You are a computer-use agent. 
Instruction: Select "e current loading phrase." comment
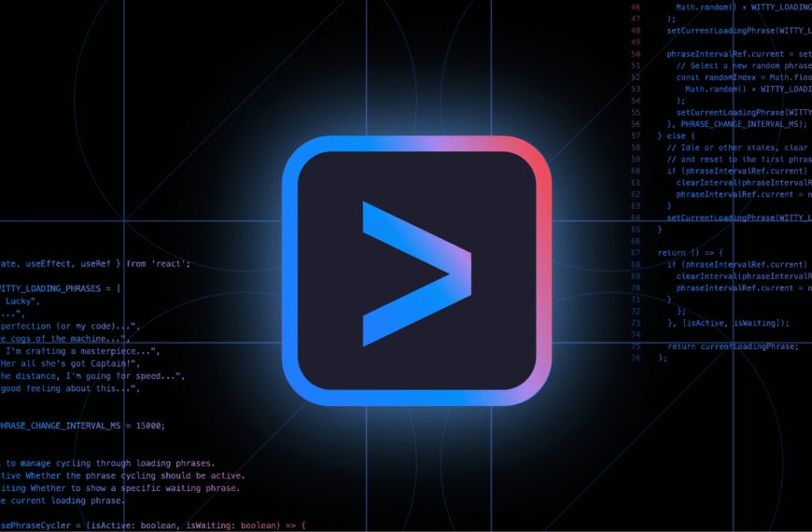(x=63, y=500)
